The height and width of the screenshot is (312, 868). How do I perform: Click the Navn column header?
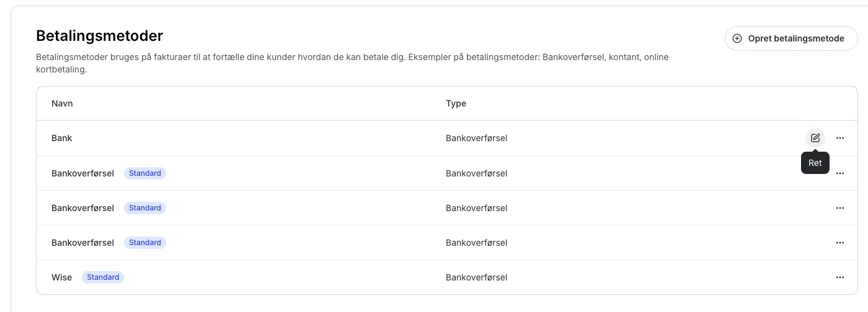(x=62, y=103)
